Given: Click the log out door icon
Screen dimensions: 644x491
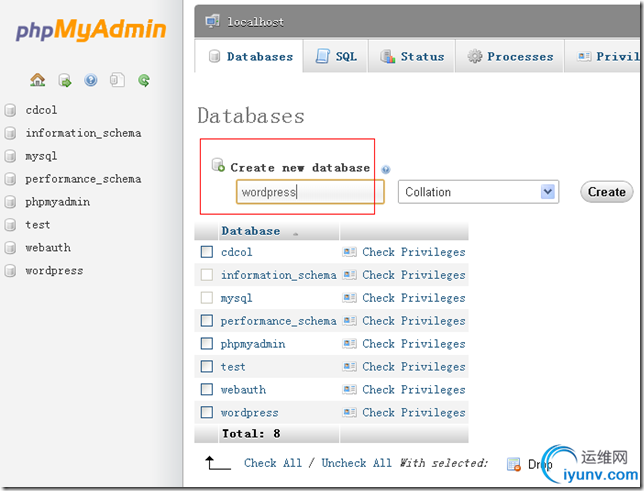Looking at the screenshot, I should pos(64,80).
